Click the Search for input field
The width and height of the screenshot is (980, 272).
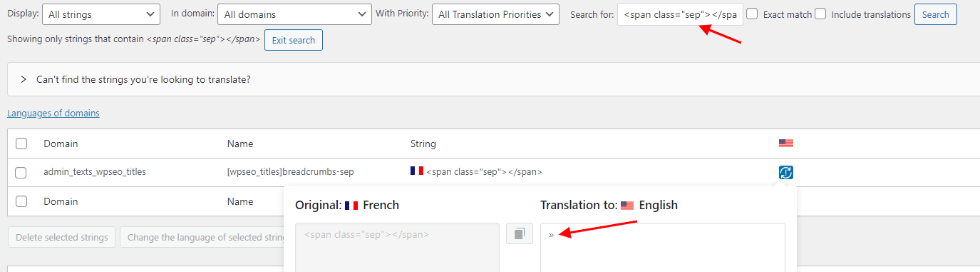[x=680, y=14]
